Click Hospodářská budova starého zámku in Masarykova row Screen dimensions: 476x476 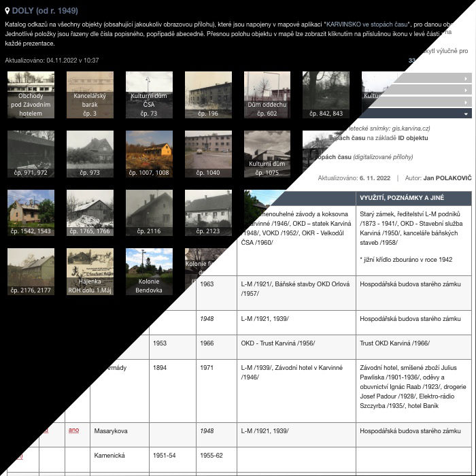pos(410,431)
